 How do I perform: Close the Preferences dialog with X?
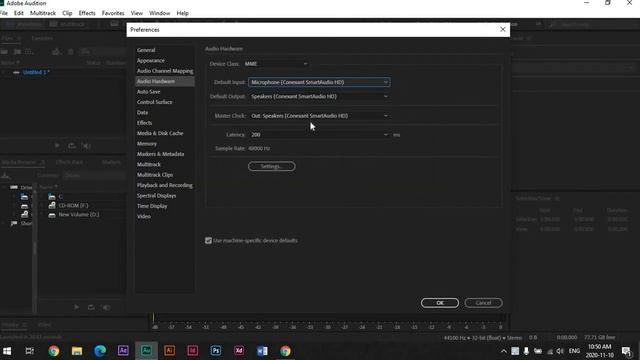click(x=502, y=29)
